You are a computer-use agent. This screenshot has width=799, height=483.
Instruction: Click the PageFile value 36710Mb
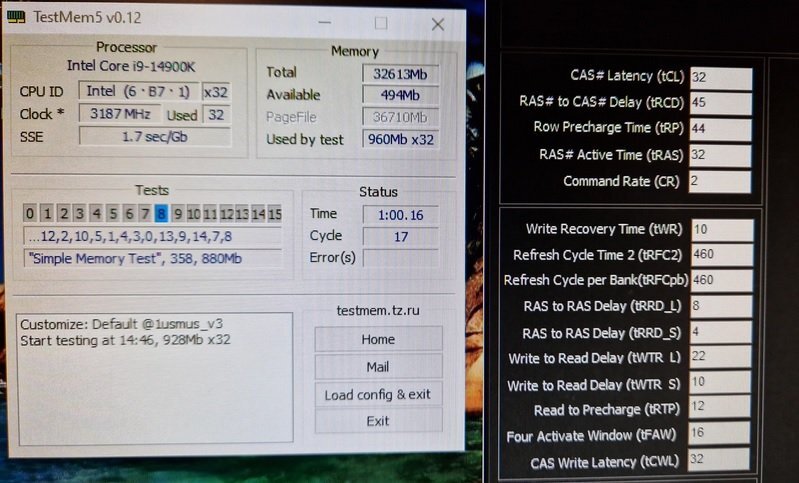pos(400,117)
